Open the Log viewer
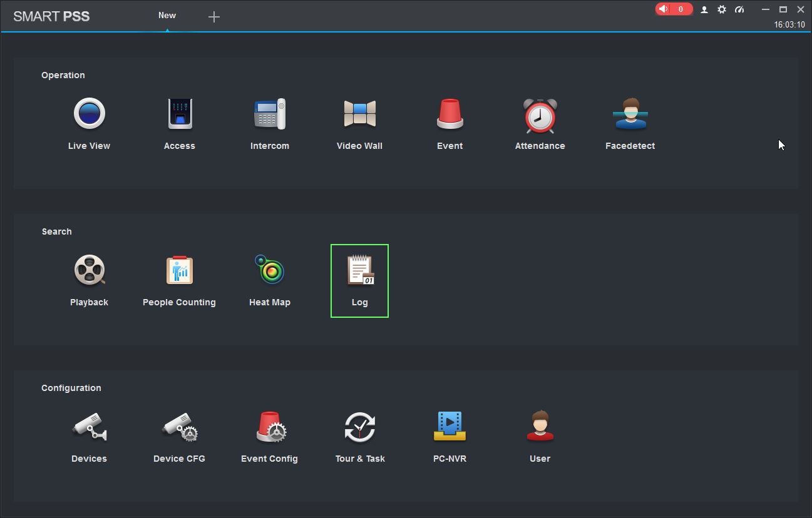The height and width of the screenshot is (518, 812). pos(359,280)
